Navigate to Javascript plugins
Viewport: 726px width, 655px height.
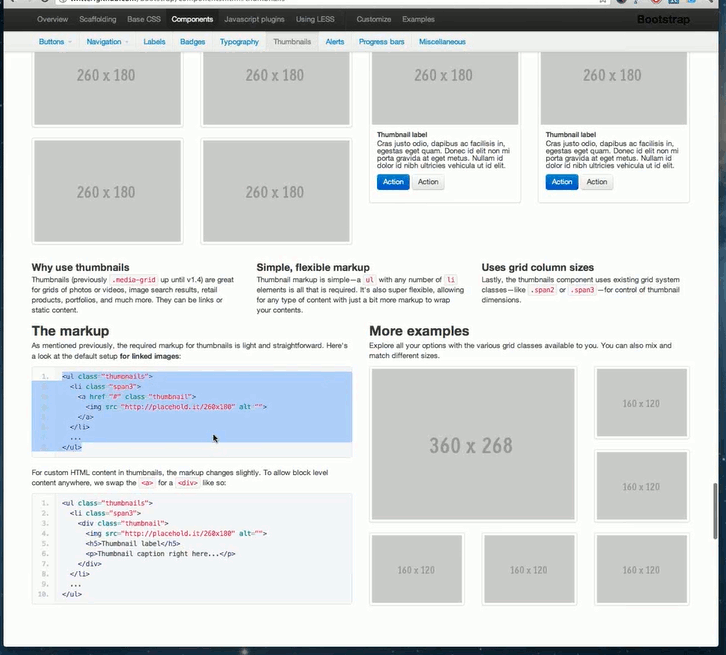coord(254,19)
